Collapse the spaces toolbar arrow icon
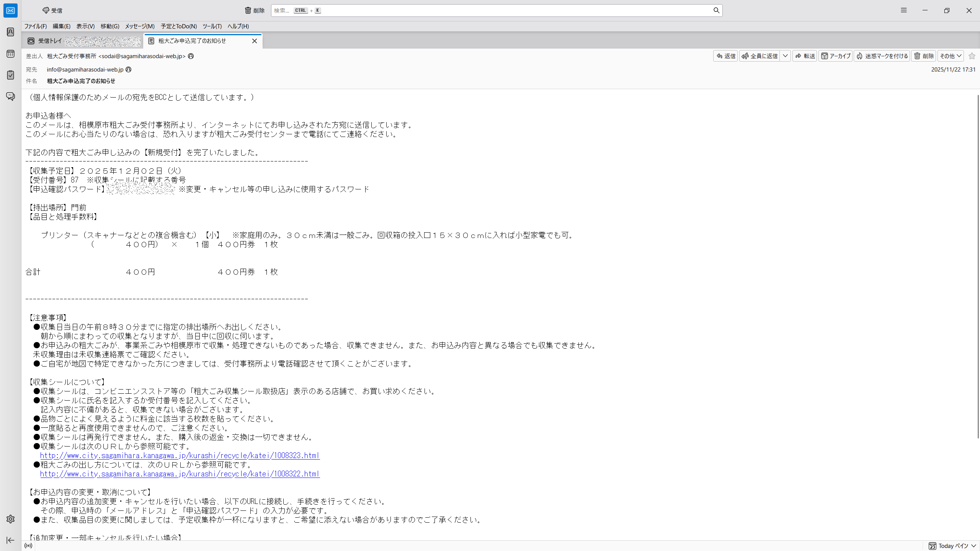Image resolution: width=980 pixels, height=551 pixels. (x=10, y=540)
